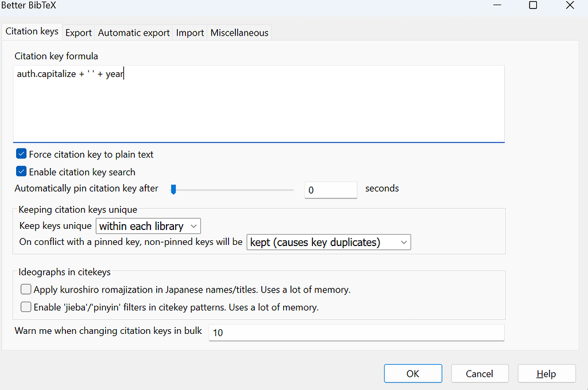The height and width of the screenshot is (390, 588).
Task: Click the pin citation key slider handle
Action: click(x=173, y=189)
